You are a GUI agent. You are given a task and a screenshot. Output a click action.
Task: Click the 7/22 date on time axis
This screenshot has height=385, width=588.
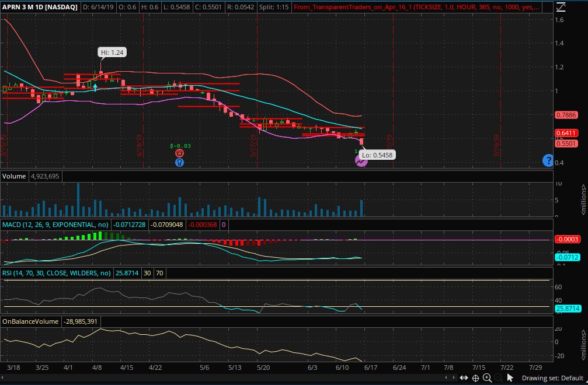507,367
